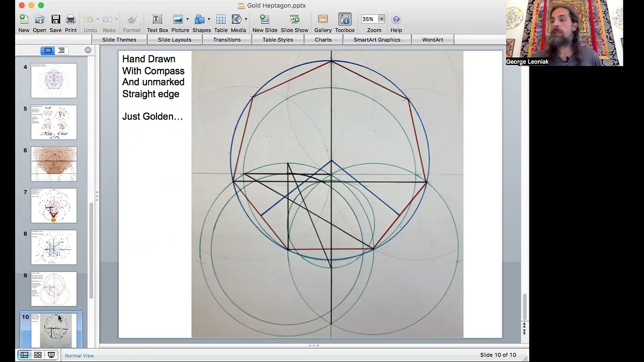This screenshot has width=644, height=362.
Task: Select the Format painter brush icon
Action: [132, 20]
